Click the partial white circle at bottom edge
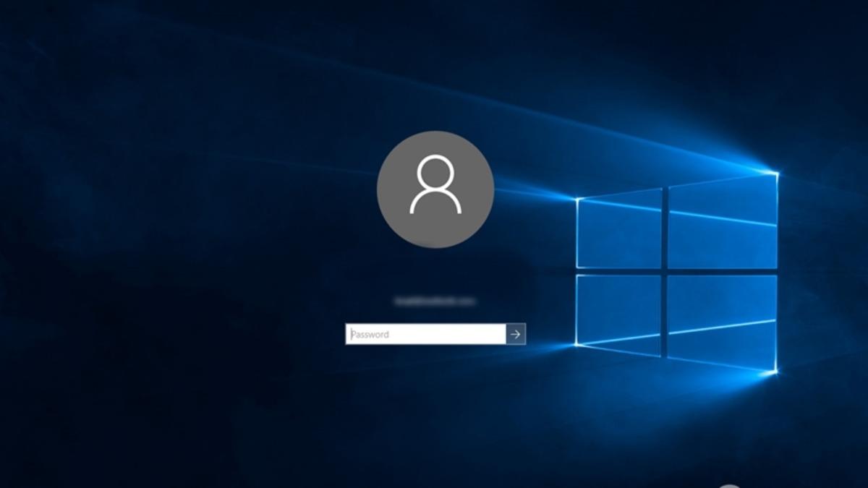The image size is (868, 488). tap(731, 485)
